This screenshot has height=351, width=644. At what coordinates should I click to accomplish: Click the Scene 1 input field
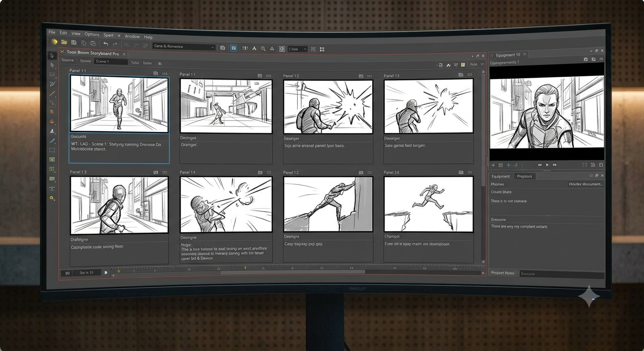111,61
